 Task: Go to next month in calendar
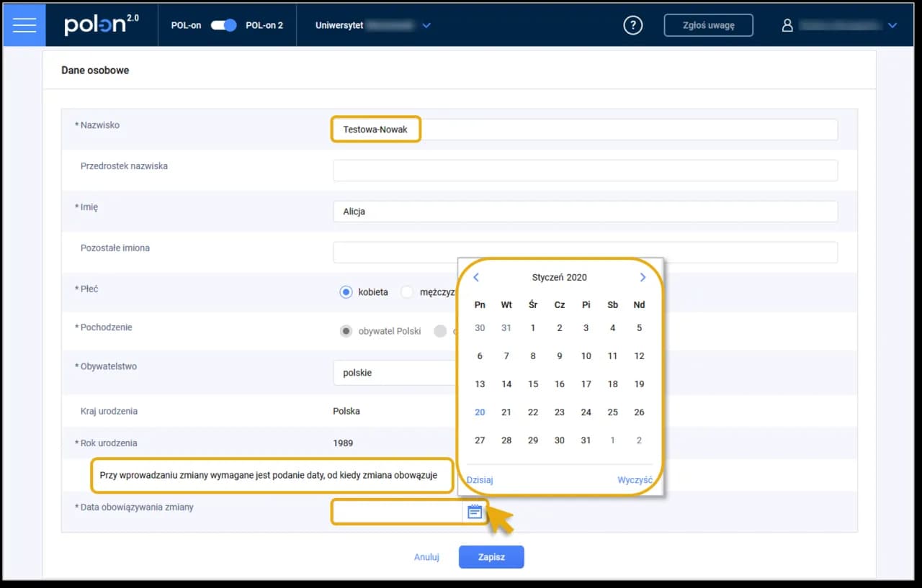click(x=643, y=277)
